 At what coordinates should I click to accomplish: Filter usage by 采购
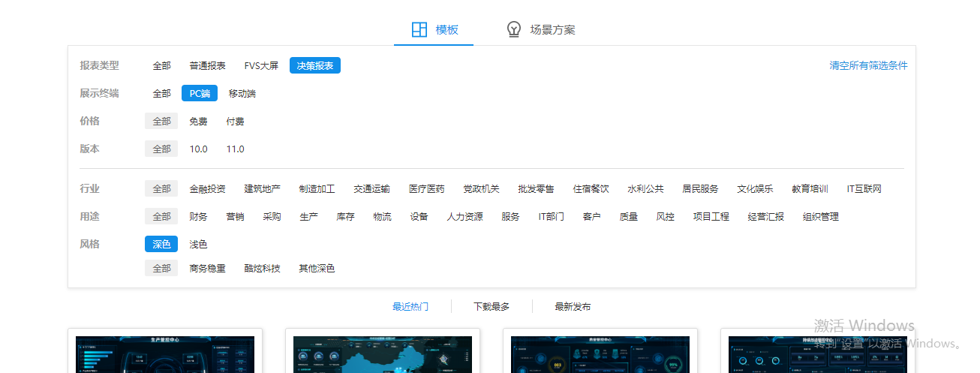[x=272, y=216]
